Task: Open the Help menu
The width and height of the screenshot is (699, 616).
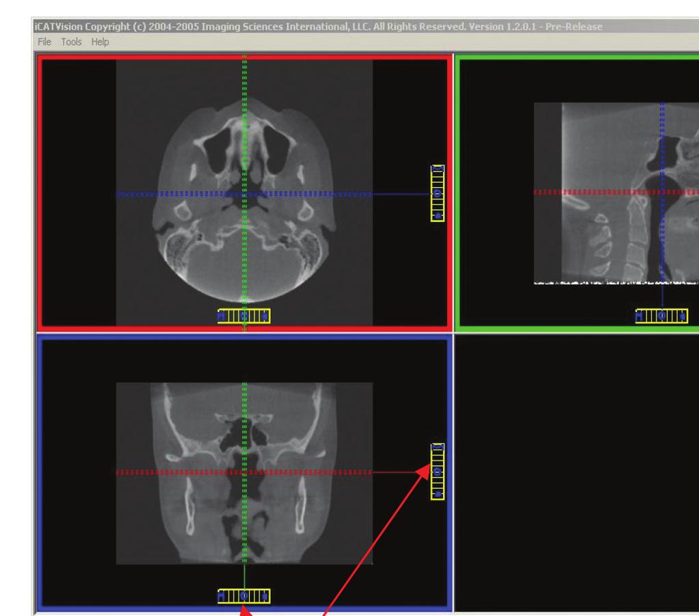Action: pyautogui.click(x=100, y=42)
